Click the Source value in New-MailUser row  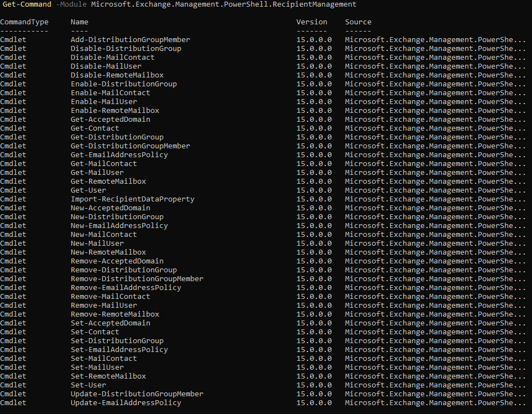click(x=435, y=243)
